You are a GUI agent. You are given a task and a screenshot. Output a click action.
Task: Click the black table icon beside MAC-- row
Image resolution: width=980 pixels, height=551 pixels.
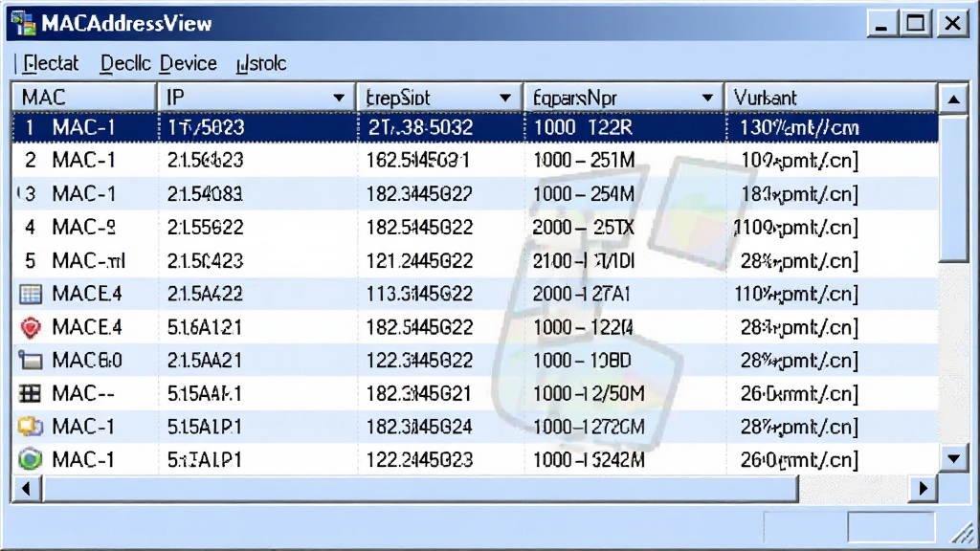pyautogui.click(x=30, y=393)
